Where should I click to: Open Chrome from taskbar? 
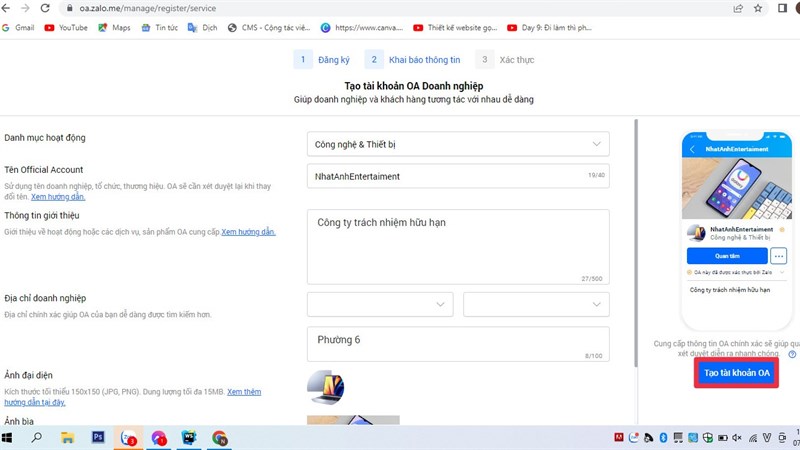(219, 438)
